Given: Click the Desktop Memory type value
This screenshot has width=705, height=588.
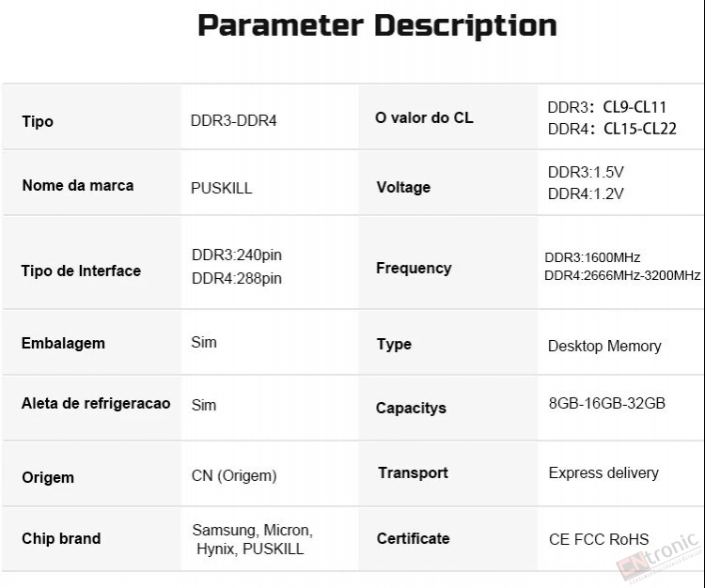Looking at the screenshot, I should 604,346.
